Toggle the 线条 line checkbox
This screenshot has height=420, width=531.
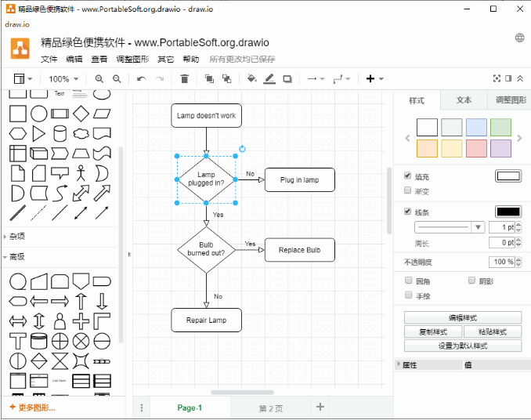(408, 211)
